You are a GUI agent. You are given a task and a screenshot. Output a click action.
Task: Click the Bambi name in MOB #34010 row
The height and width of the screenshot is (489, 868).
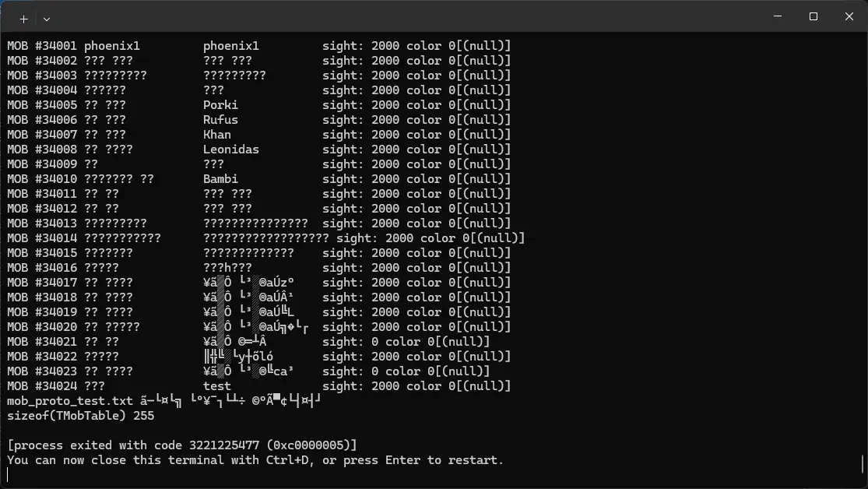tap(220, 179)
